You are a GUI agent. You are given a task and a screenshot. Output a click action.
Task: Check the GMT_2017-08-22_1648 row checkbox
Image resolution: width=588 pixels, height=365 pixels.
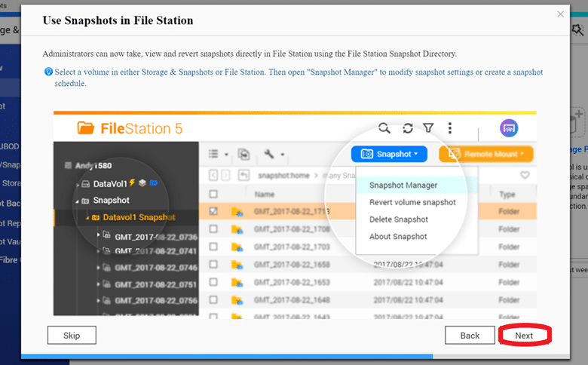click(x=213, y=299)
